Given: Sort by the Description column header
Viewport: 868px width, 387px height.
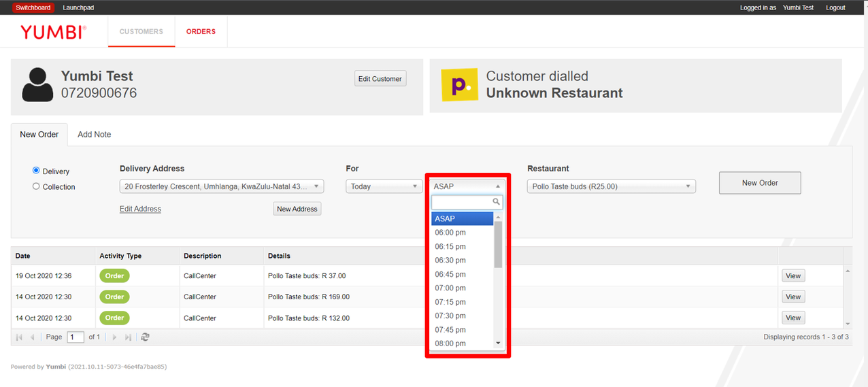Looking at the screenshot, I should tap(222, 256).
